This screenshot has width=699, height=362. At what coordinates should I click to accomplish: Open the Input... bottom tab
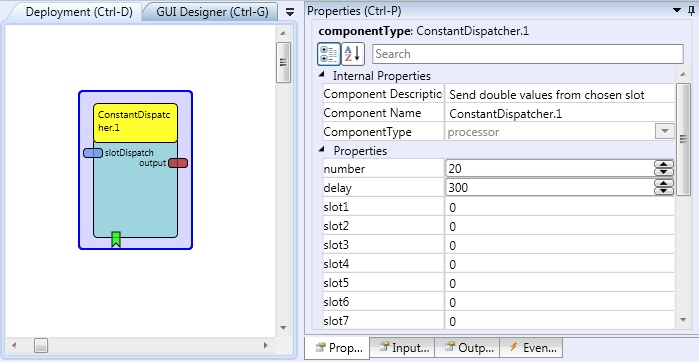pos(403,348)
